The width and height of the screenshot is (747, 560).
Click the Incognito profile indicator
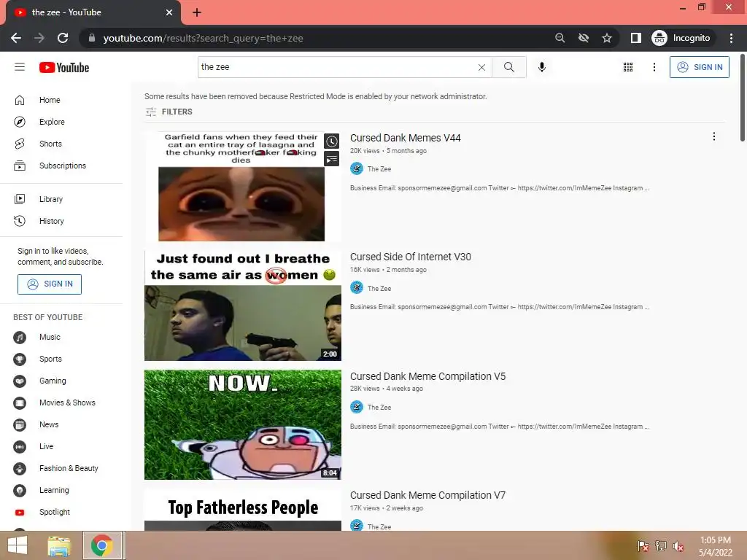(x=681, y=38)
